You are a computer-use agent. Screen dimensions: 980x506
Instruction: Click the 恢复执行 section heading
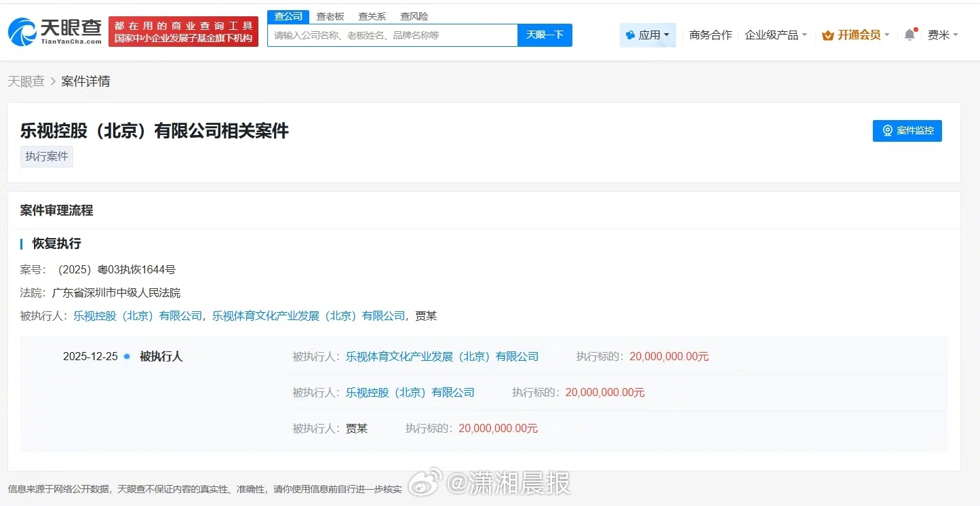click(57, 244)
